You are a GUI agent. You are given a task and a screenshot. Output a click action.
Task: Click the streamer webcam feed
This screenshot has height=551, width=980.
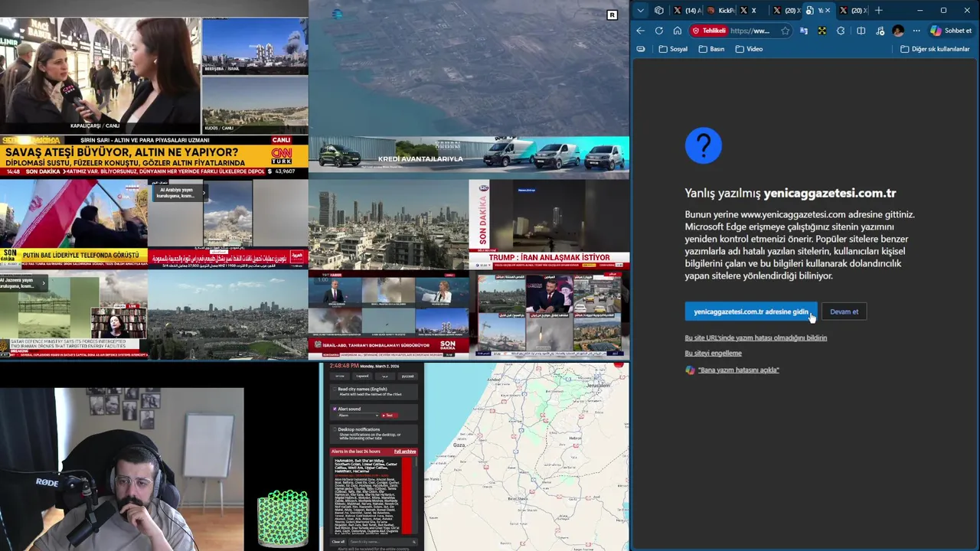point(122,469)
